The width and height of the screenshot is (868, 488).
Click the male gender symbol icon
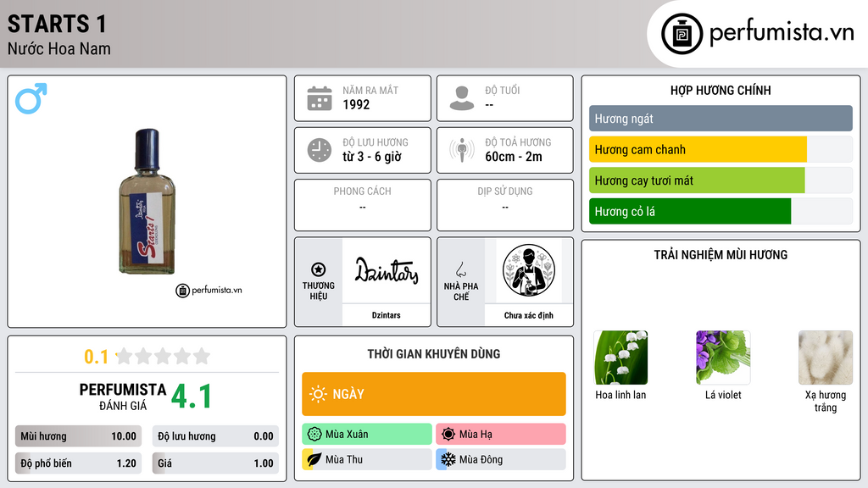(31, 98)
